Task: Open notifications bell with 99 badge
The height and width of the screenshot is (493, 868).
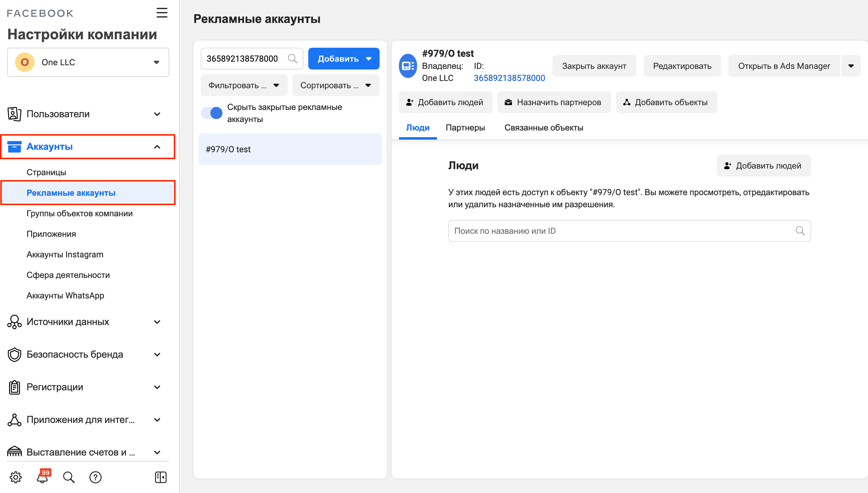Action: click(43, 477)
